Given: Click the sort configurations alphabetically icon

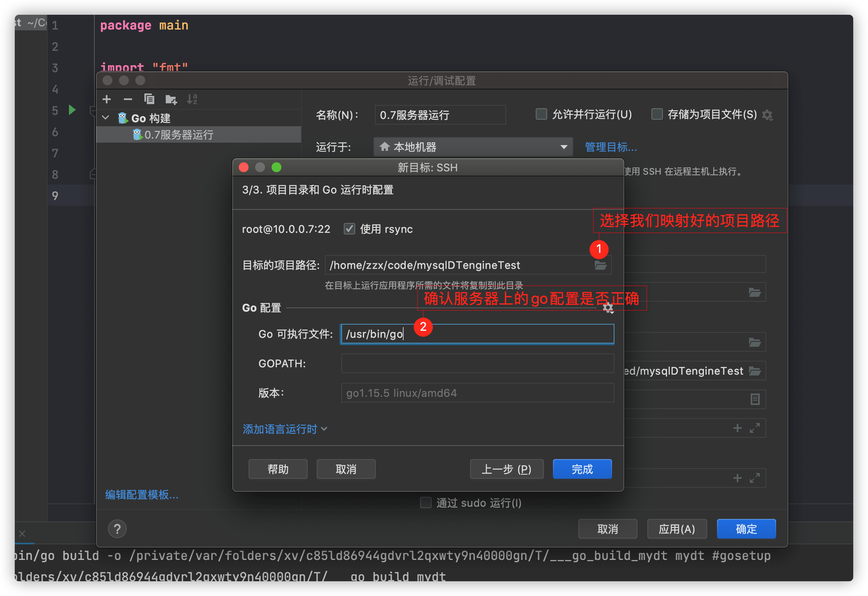Looking at the screenshot, I should coord(192,99).
